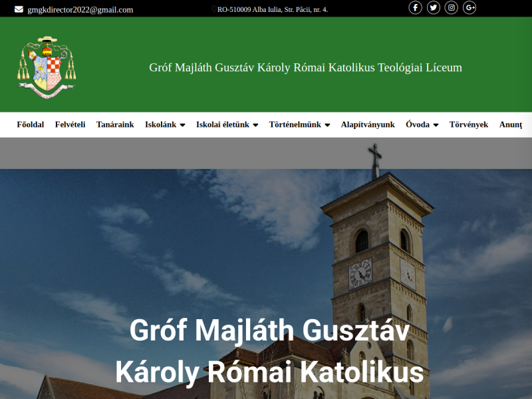Open the Instagram icon
Image resolution: width=532 pixels, height=399 pixels.
pyautogui.click(x=452, y=8)
